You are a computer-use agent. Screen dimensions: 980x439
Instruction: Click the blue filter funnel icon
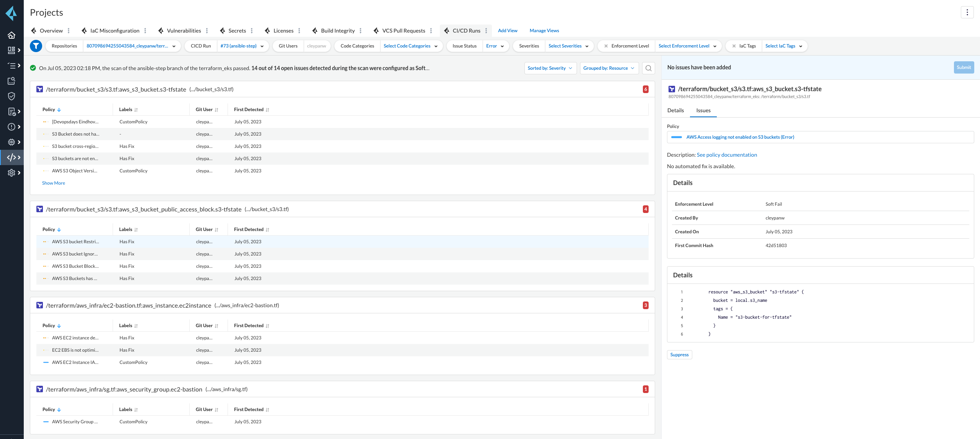36,46
